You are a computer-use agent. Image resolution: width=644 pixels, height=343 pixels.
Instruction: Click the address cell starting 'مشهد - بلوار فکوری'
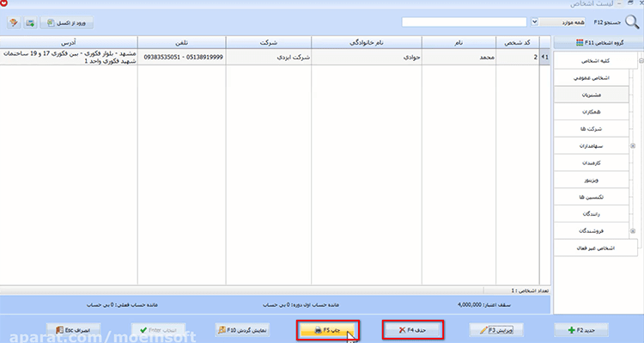click(69, 57)
